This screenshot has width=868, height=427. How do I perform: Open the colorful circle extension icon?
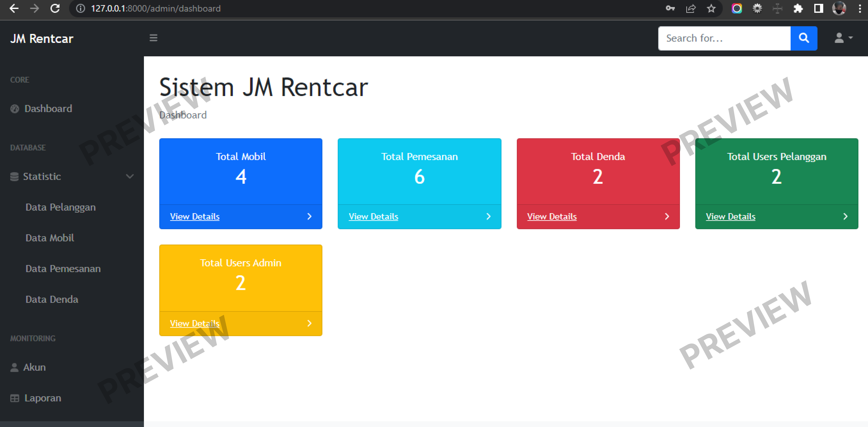737,8
